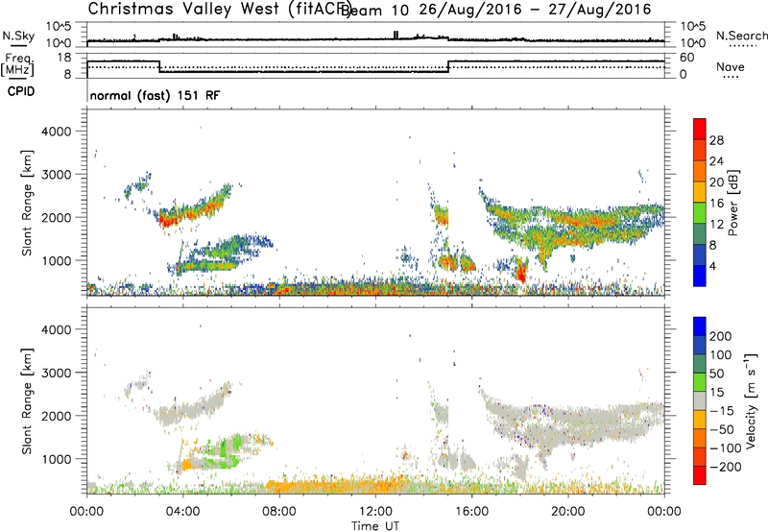
Task: Click the 'Christmas Valley West (fitACF)' title
Action: coord(219,10)
